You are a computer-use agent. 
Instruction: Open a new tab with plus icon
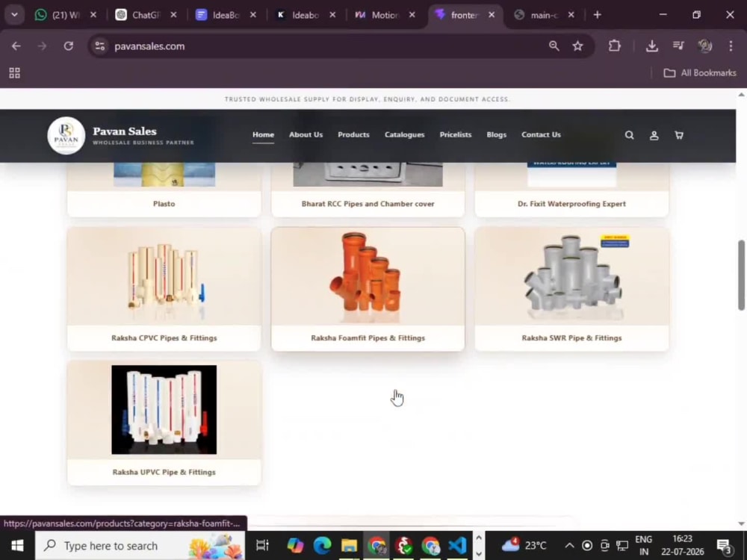pyautogui.click(x=597, y=15)
